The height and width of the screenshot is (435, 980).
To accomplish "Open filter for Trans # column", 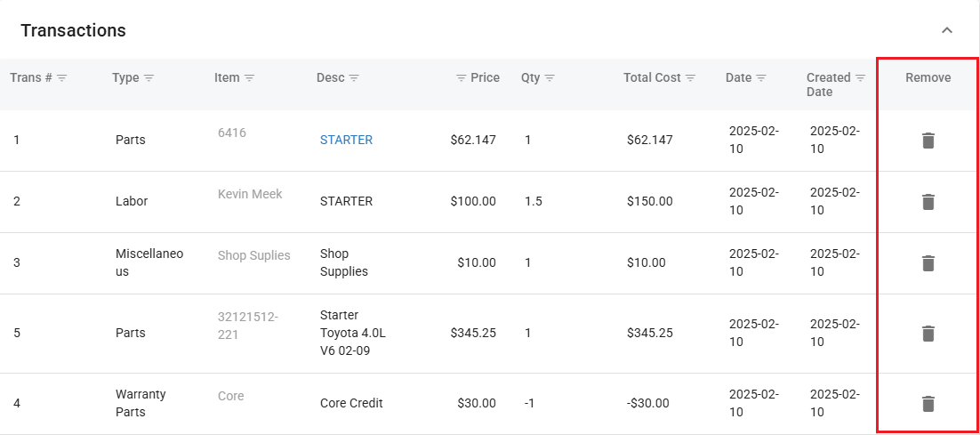I will click(62, 78).
